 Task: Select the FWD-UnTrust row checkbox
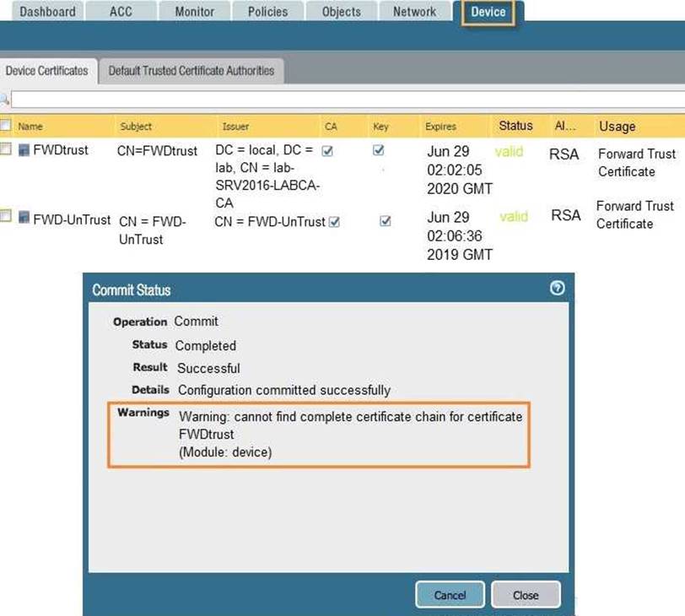coord(6,217)
